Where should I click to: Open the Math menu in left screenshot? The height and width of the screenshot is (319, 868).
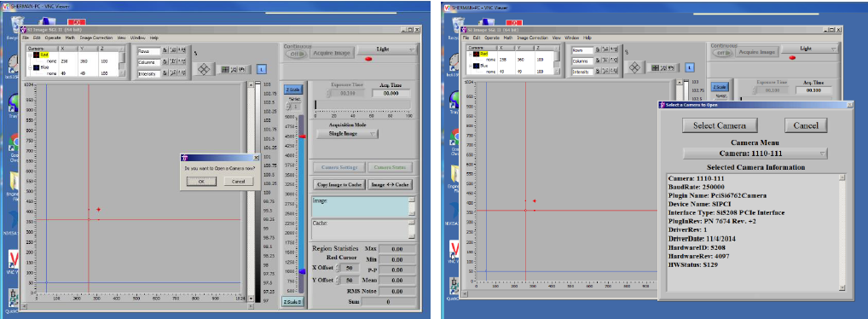(x=70, y=38)
